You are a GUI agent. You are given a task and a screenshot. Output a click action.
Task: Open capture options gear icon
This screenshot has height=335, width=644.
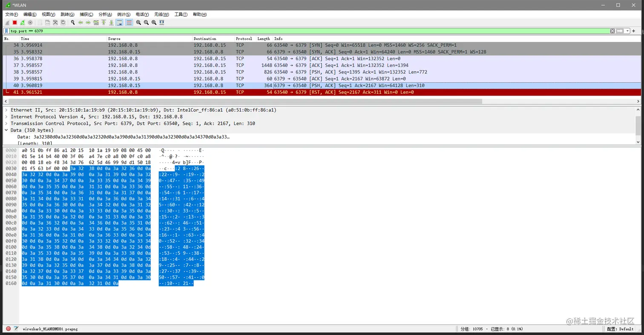click(30, 23)
